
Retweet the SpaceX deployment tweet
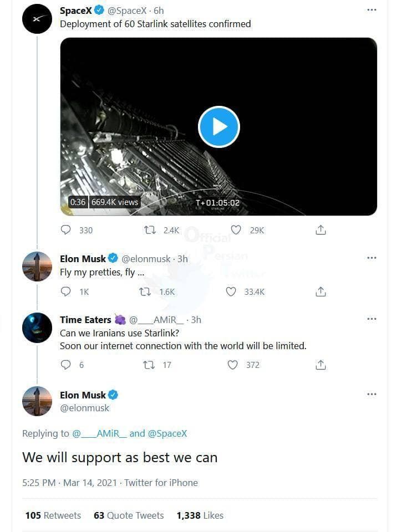150,230
